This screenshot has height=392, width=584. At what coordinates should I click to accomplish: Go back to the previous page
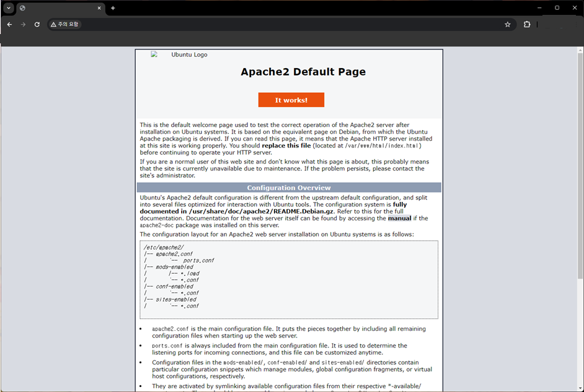coord(10,25)
